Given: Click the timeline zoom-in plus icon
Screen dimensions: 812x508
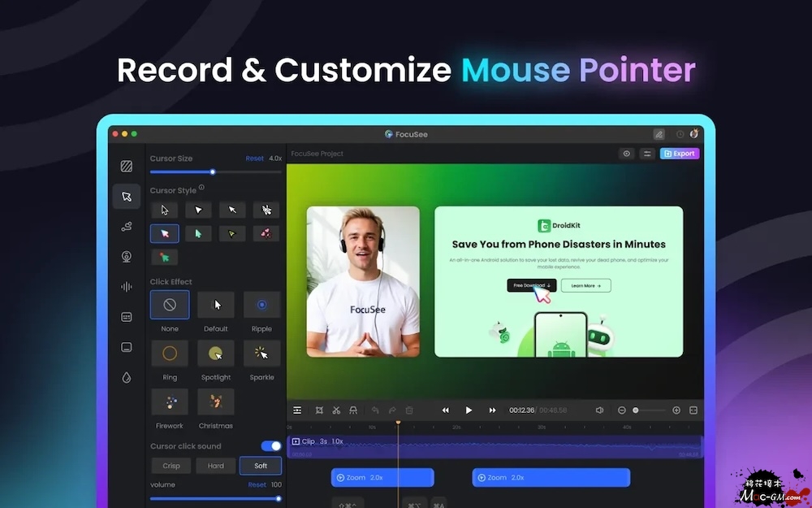Looking at the screenshot, I should (x=676, y=410).
